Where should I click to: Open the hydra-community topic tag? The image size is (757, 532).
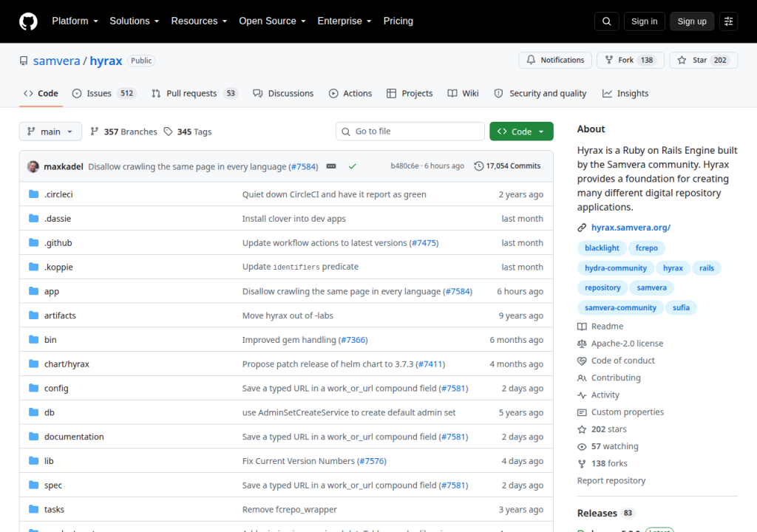tap(616, 268)
